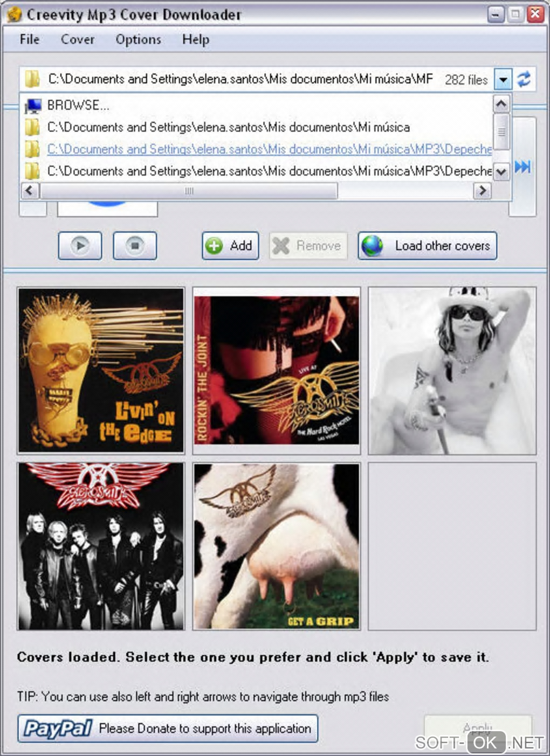Skip to next mp3 file arrows
This screenshot has height=756, width=550.
[522, 167]
